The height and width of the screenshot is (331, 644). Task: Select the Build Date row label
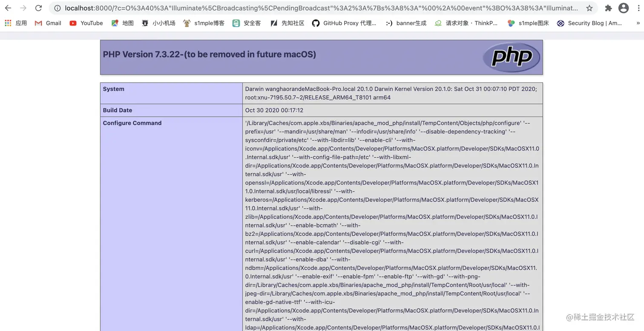118,110
